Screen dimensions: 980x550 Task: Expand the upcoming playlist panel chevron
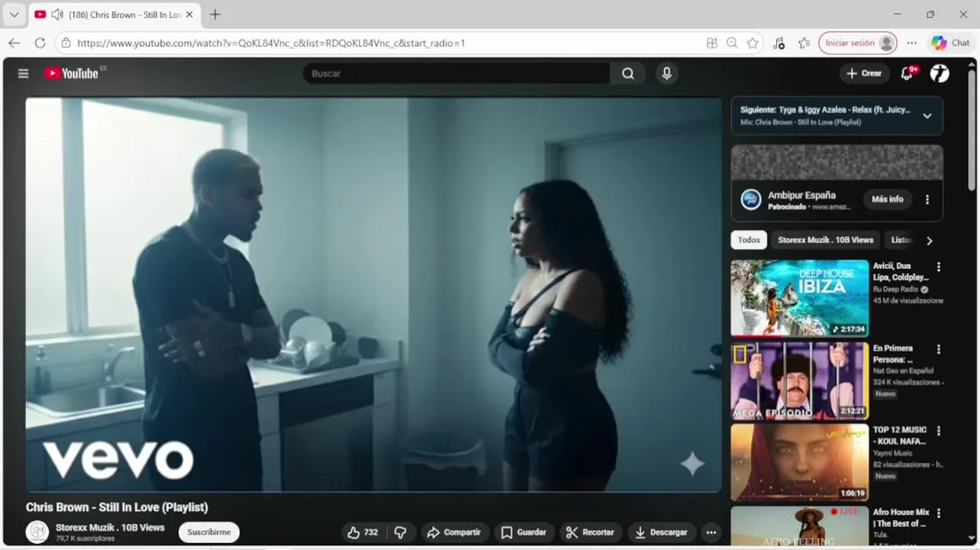click(x=927, y=116)
